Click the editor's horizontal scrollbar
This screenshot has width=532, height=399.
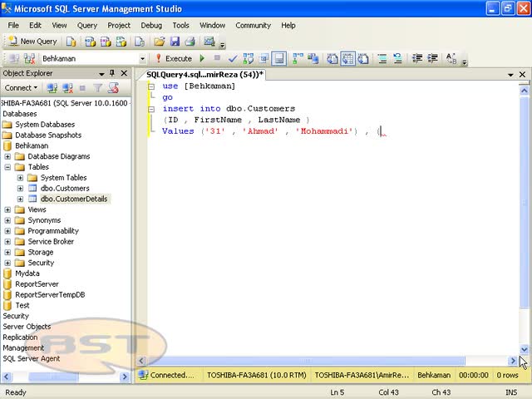[306, 361]
